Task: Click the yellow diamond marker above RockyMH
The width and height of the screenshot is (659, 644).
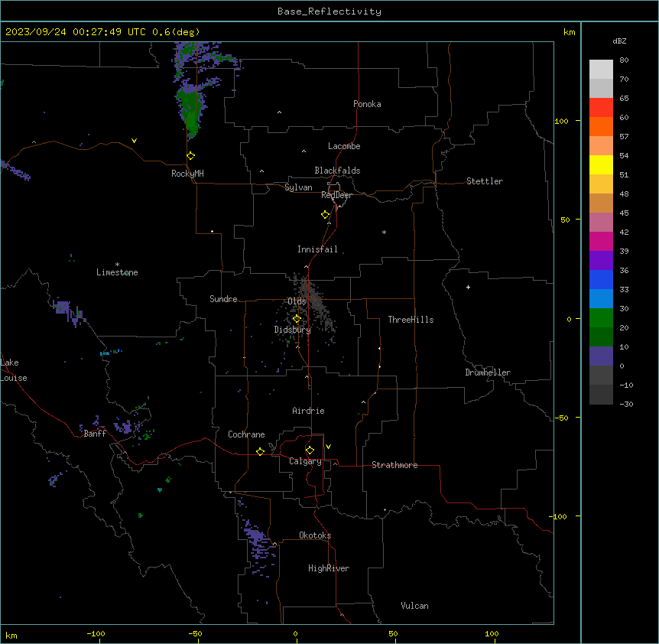Action: tap(191, 156)
